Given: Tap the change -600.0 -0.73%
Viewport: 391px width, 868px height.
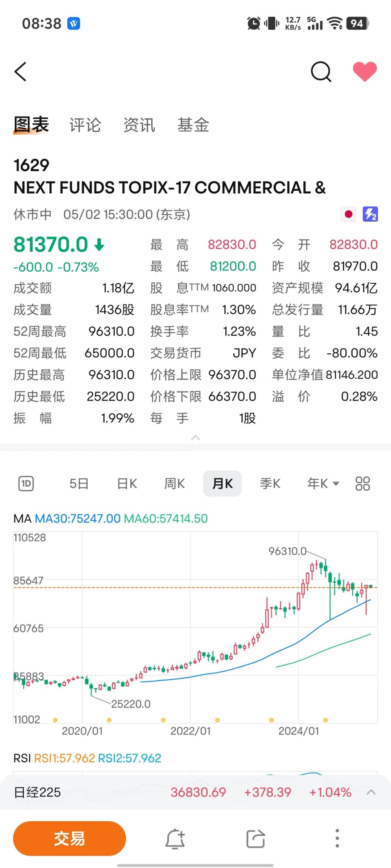Looking at the screenshot, I should point(56,267).
